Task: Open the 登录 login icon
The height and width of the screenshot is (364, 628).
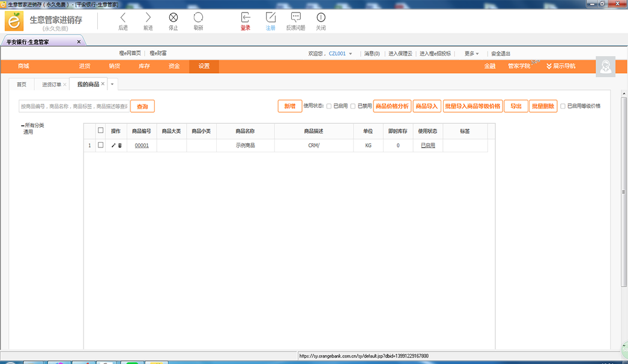Action: tap(246, 18)
